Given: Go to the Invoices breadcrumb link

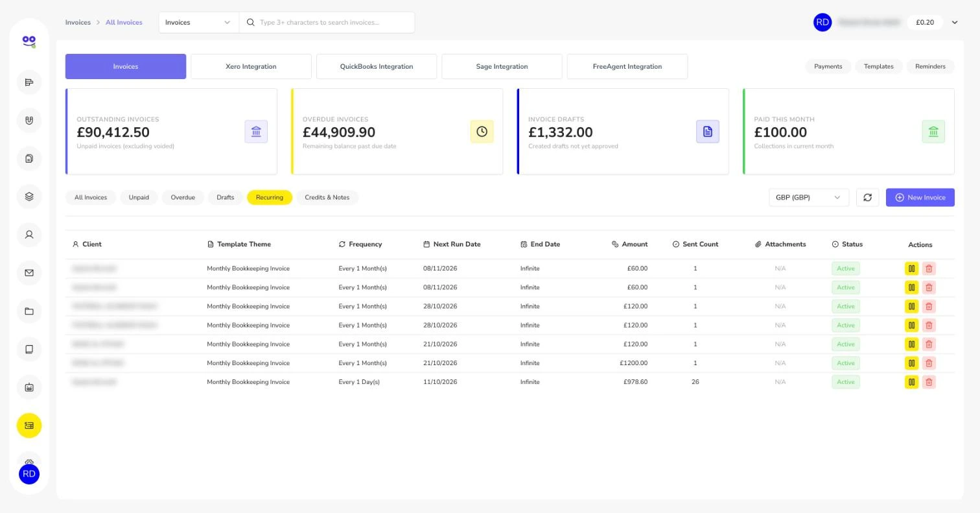Looking at the screenshot, I should tap(78, 23).
